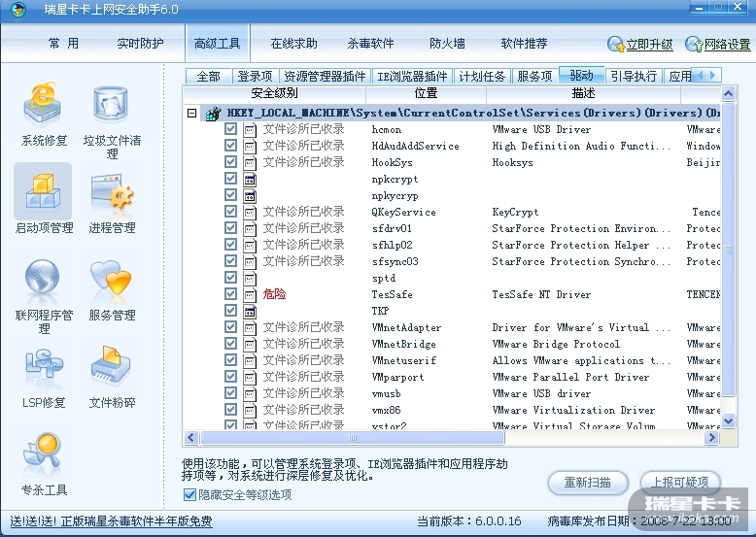The image size is (756, 537).
Task: Collapse the HKEY_LOCAL_MACHINE tree node
Action: click(191, 114)
